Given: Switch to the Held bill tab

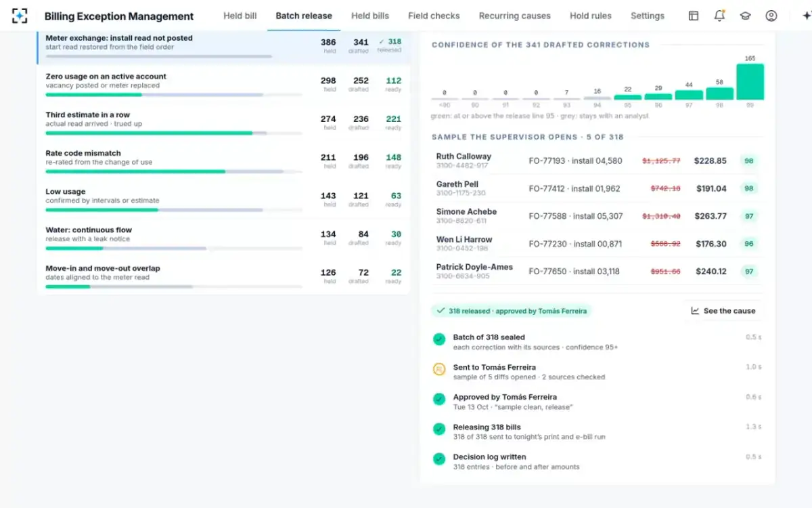Looking at the screenshot, I should point(240,16).
